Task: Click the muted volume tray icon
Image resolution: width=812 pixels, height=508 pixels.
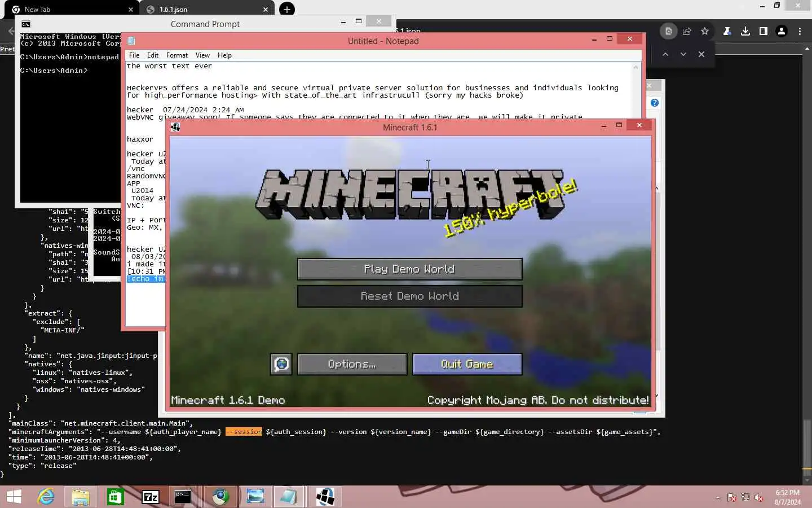Action: click(759, 498)
